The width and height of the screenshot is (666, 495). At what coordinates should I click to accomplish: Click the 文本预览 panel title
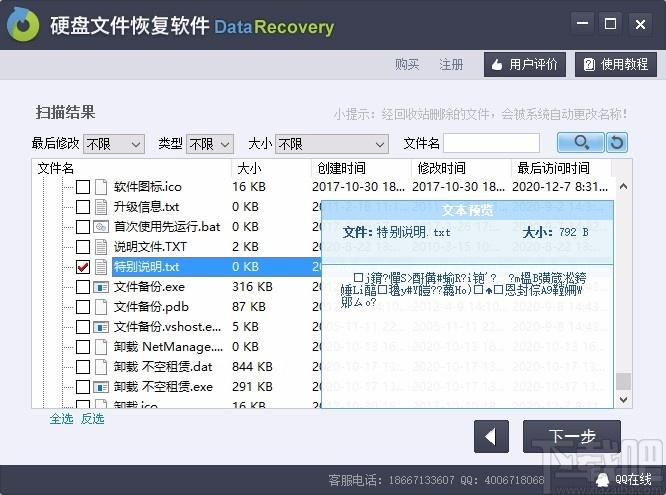tap(467, 210)
